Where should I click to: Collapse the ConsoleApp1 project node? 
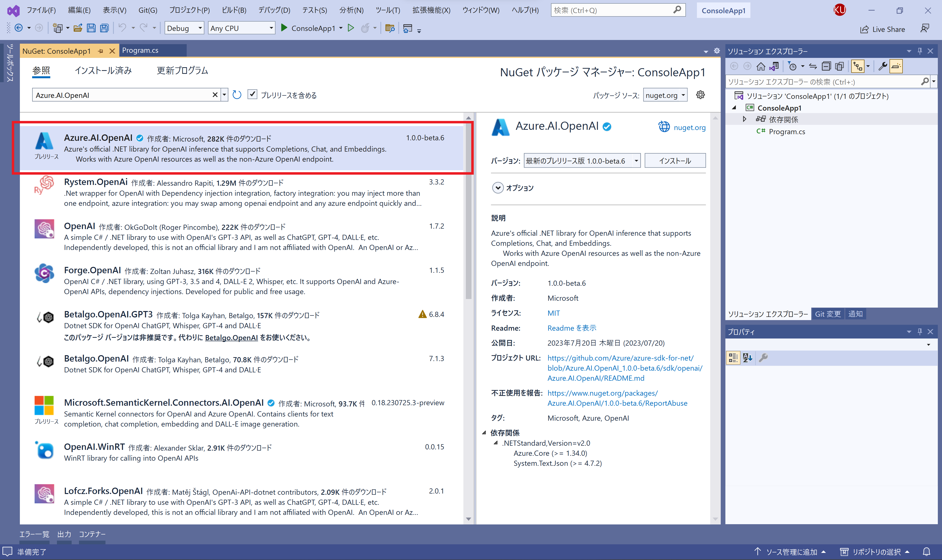734,107
